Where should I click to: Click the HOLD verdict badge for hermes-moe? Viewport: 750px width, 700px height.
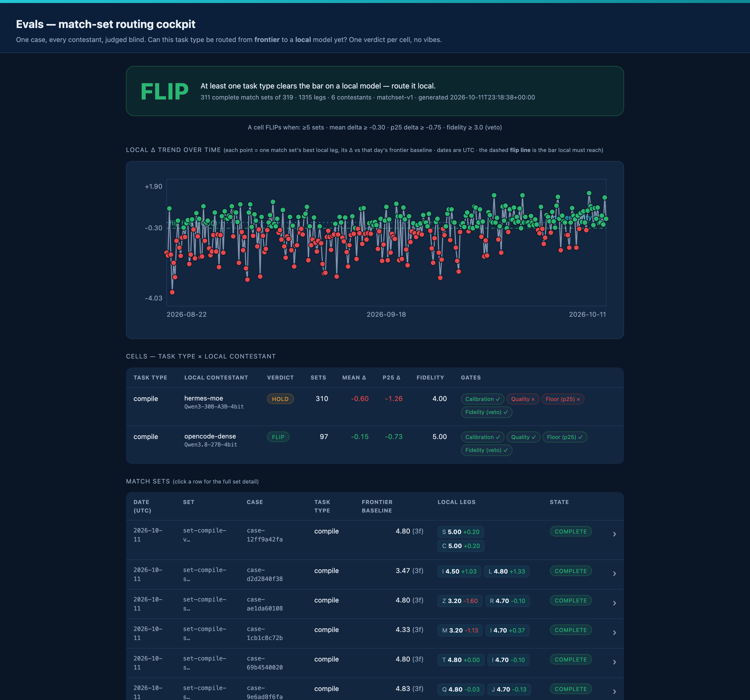[x=280, y=399]
